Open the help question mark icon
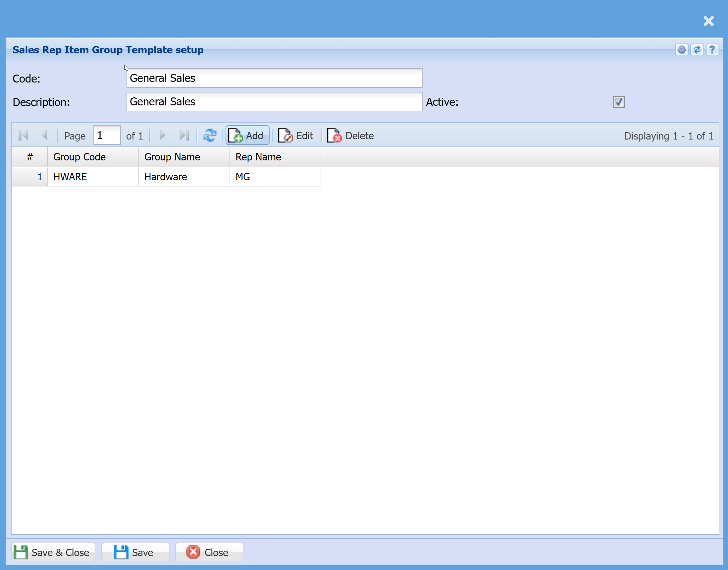Image resolution: width=728 pixels, height=570 pixels. click(x=712, y=50)
